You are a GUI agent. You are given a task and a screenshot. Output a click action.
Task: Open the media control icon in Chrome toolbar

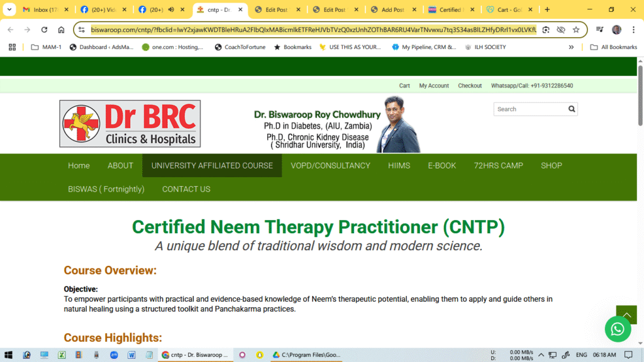(x=599, y=30)
